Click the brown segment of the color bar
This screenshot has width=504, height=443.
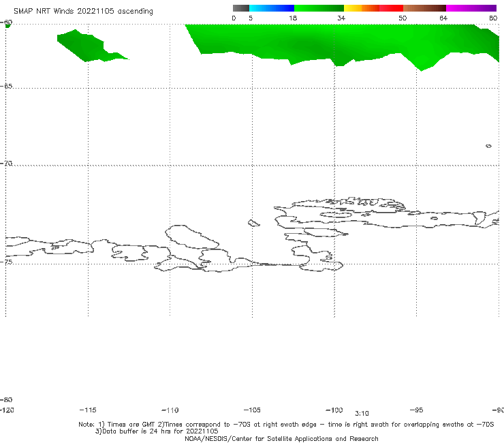424,8
